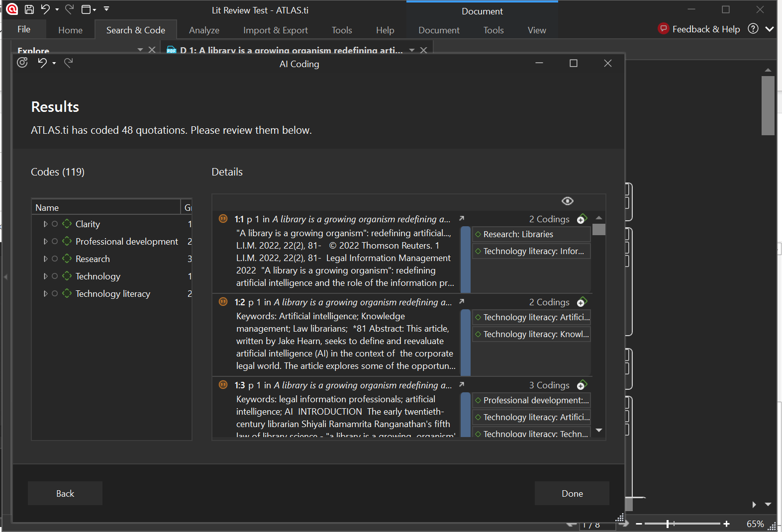Click the Back button
Viewport: 782px width, 532px height.
65,493
